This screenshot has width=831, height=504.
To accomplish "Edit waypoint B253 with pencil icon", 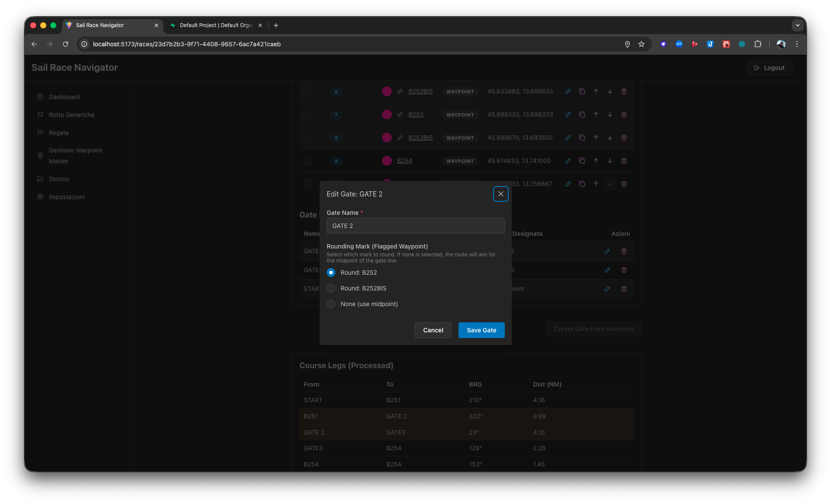I will tap(568, 114).
